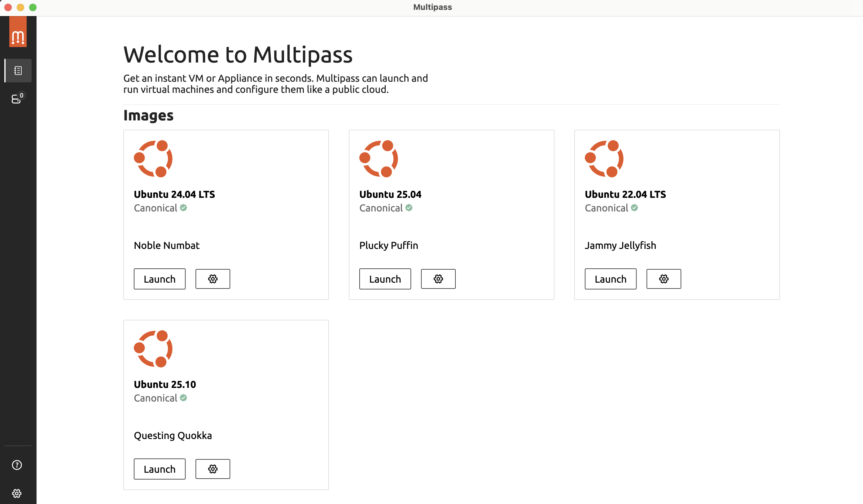863x504 pixels.
Task: Open the Settings gear in sidebar
Action: [17, 493]
